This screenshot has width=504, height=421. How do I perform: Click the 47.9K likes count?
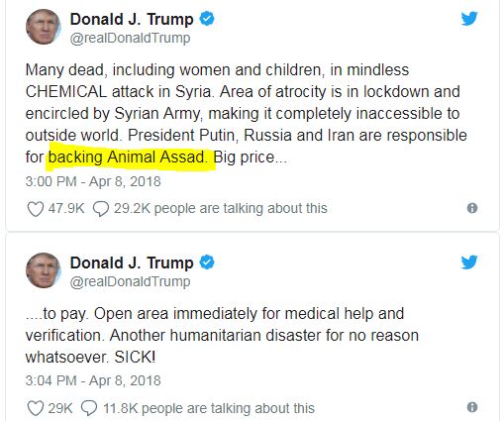pos(66,209)
